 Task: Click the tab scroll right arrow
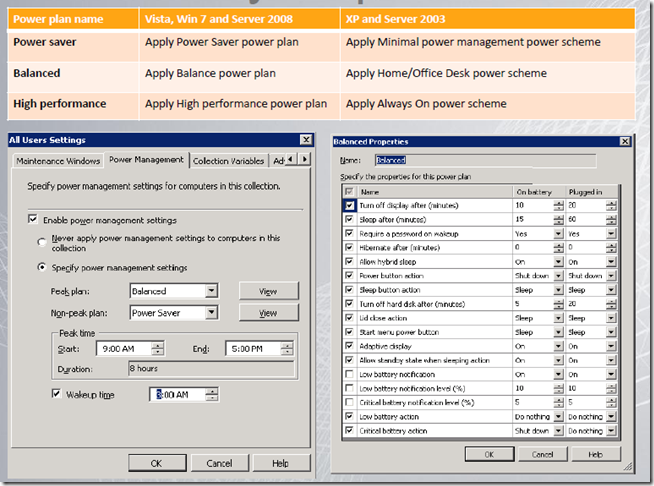[304, 159]
